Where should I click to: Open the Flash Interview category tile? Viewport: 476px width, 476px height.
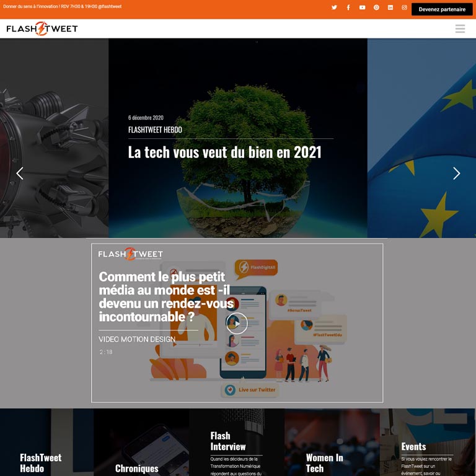[x=237, y=442]
